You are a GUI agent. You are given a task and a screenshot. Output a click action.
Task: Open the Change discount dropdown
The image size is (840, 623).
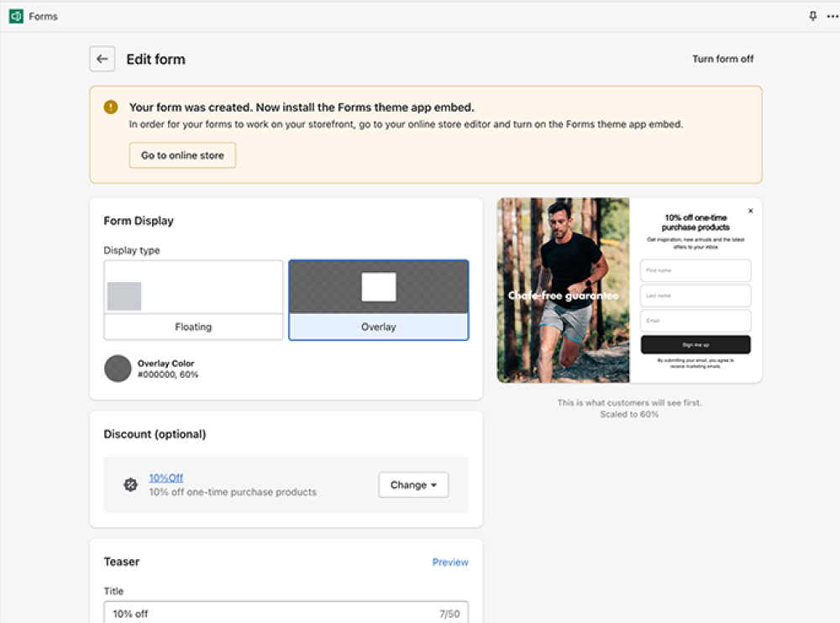[413, 484]
